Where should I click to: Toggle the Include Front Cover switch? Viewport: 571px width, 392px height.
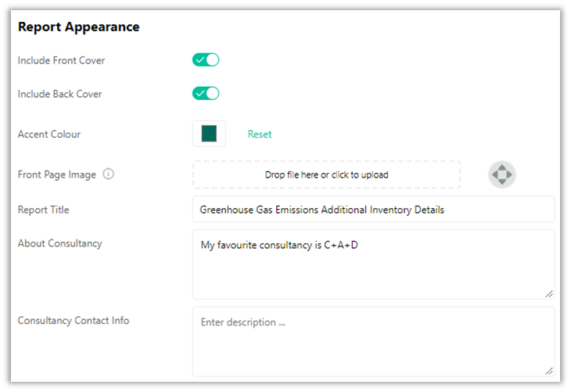pyautogui.click(x=206, y=59)
